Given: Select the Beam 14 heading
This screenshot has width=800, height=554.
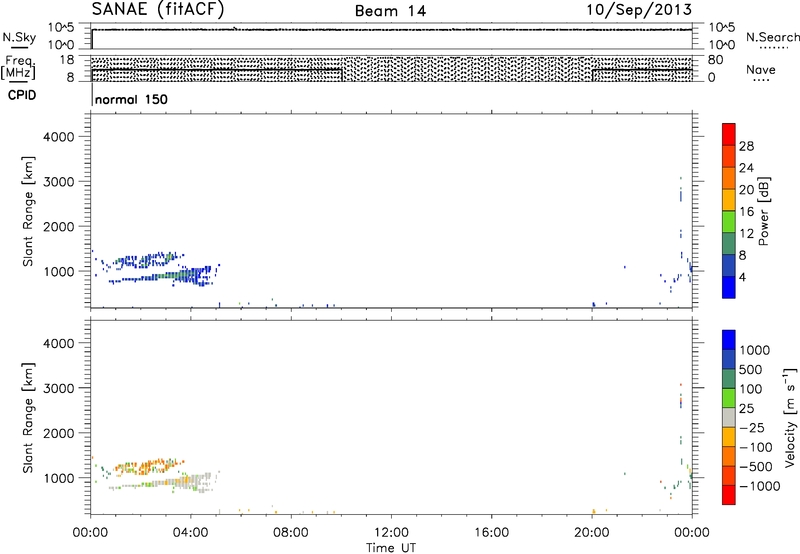Looking at the screenshot, I should [390, 11].
